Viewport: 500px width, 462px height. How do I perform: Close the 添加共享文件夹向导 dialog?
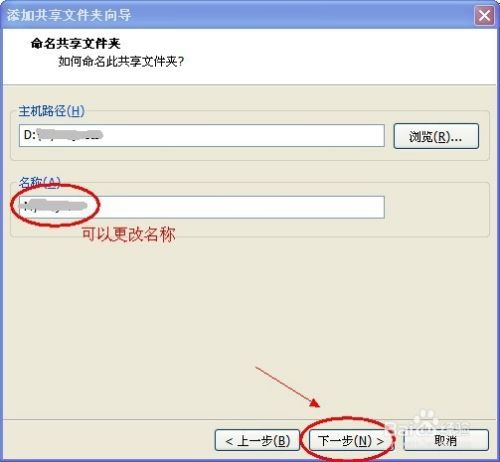(484, 15)
